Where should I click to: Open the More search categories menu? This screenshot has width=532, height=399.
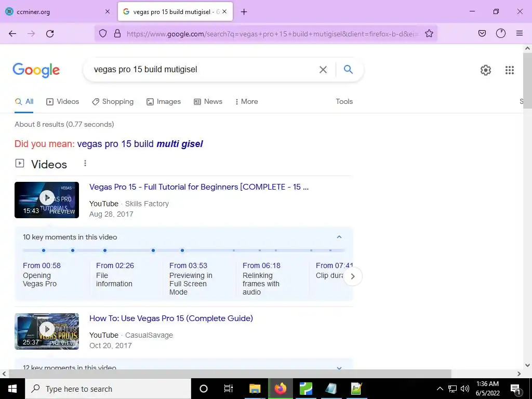coord(246,102)
